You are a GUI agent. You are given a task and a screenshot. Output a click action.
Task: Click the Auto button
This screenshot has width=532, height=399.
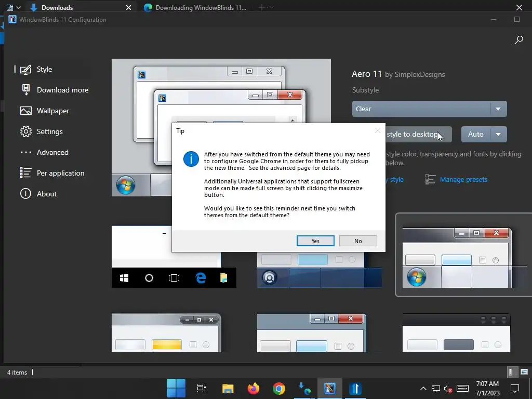pyautogui.click(x=476, y=135)
